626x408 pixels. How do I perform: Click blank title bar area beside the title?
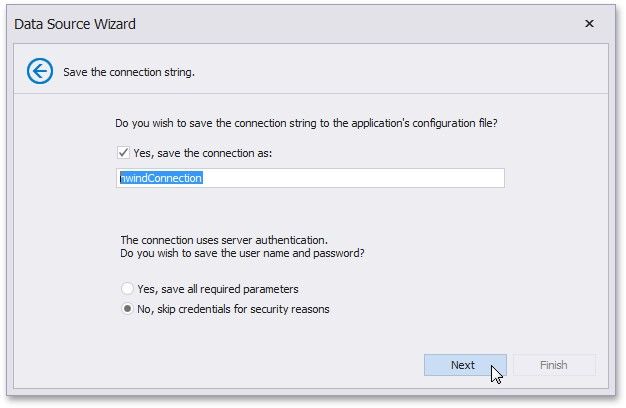[350, 23]
